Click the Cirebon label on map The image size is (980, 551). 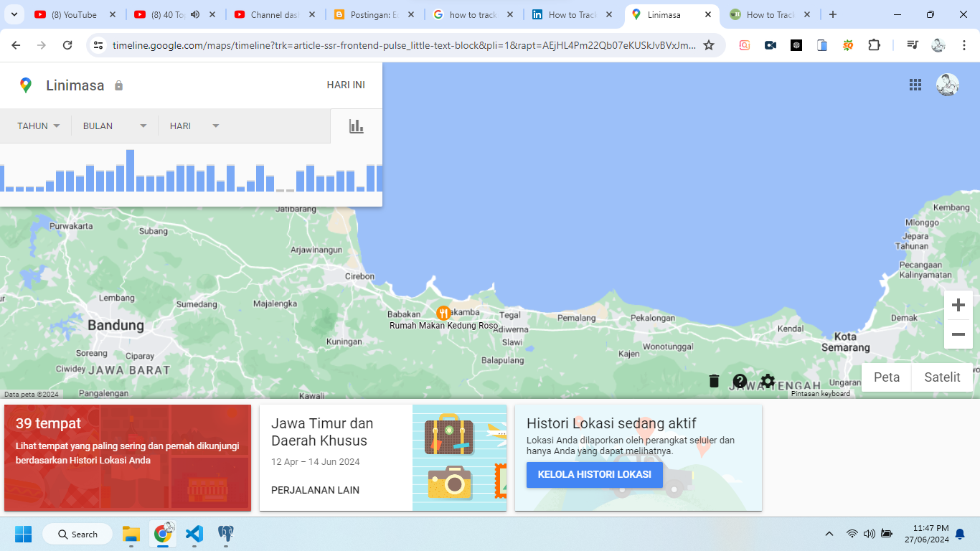point(359,276)
